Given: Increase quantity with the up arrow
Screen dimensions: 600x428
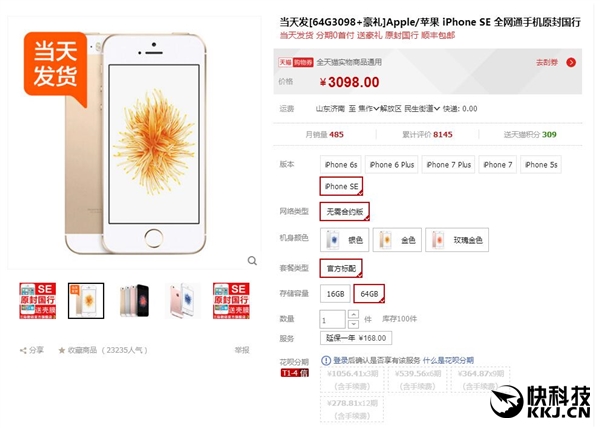Looking at the screenshot, I should (353, 314).
